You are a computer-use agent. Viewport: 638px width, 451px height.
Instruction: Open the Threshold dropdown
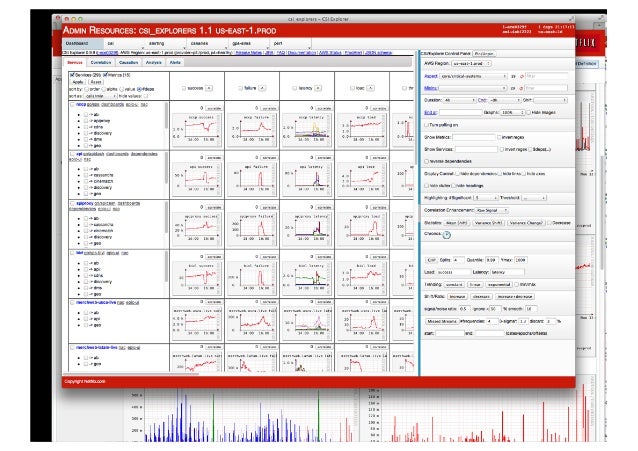(x=534, y=198)
